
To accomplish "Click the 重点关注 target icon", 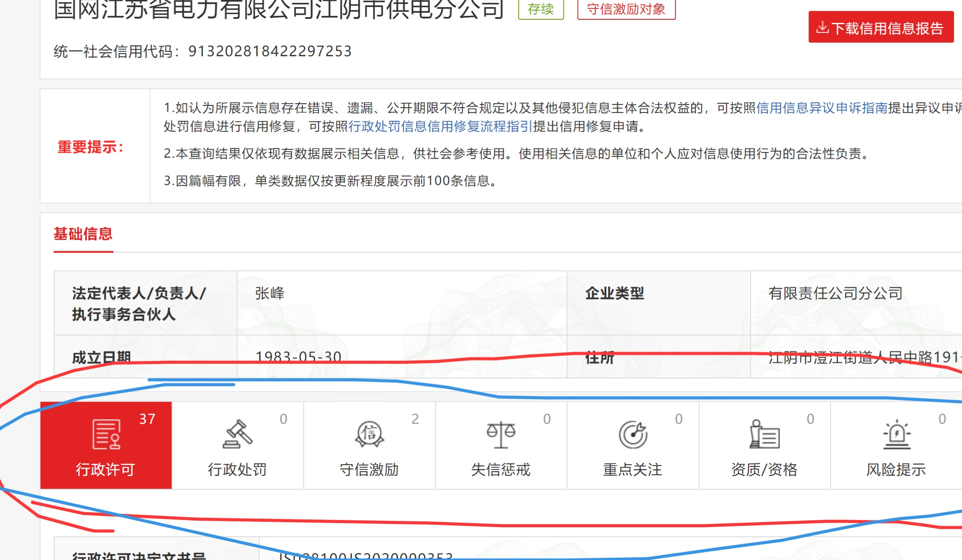I will click(x=633, y=434).
